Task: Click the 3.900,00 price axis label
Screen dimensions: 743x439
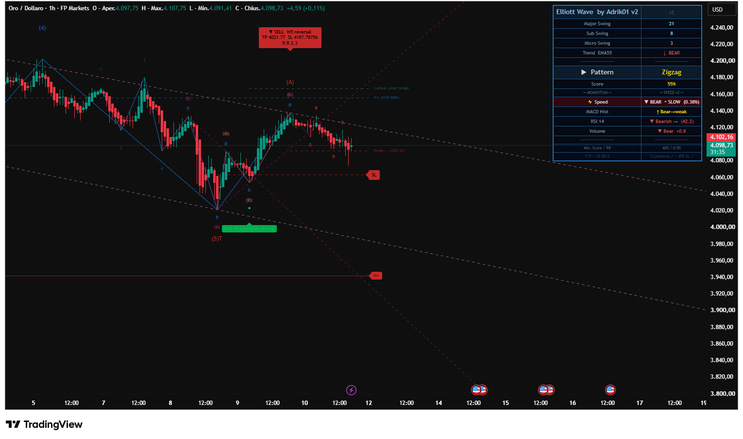Action: tap(722, 310)
